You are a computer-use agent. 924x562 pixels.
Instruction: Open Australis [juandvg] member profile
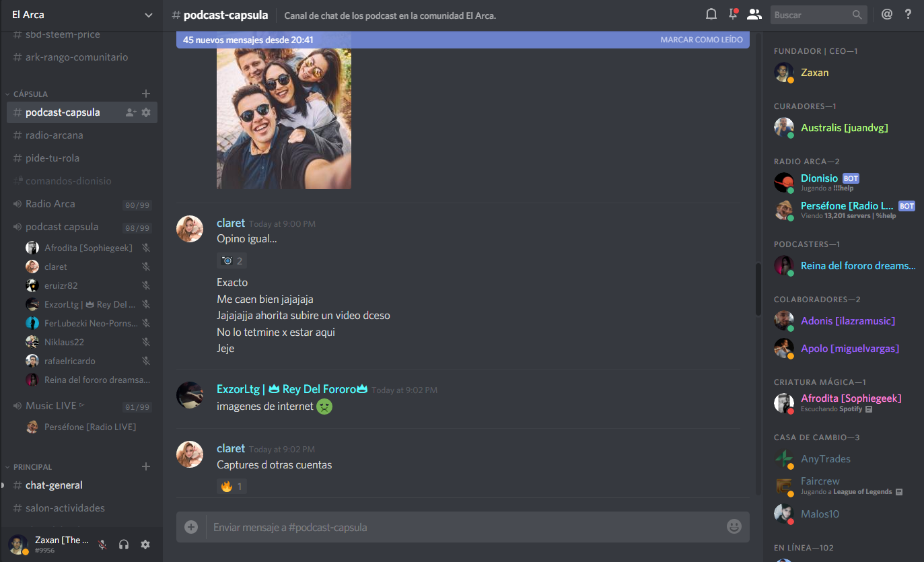coord(844,128)
